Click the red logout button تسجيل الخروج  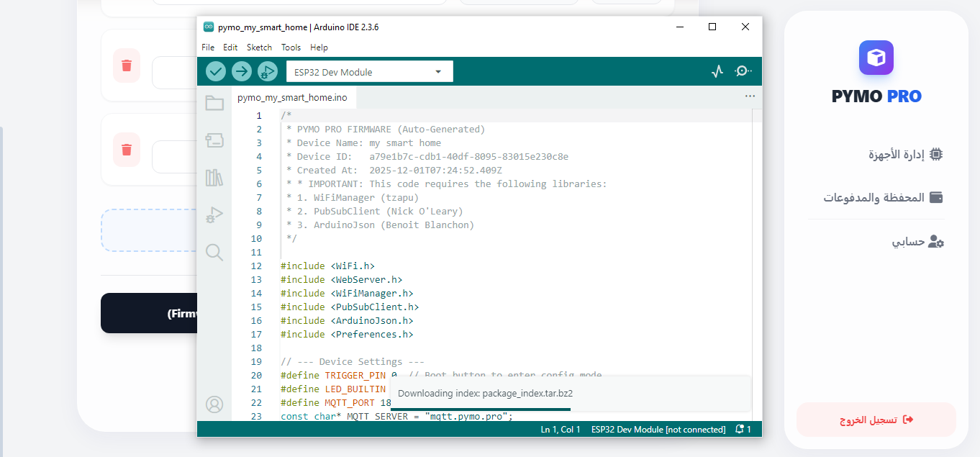pyautogui.click(x=876, y=420)
